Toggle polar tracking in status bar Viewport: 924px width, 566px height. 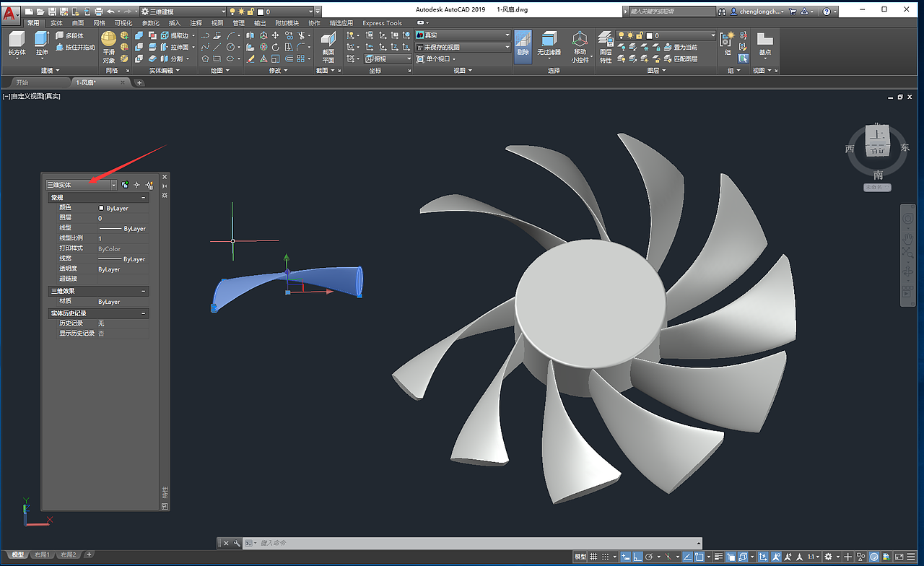coord(650,557)
